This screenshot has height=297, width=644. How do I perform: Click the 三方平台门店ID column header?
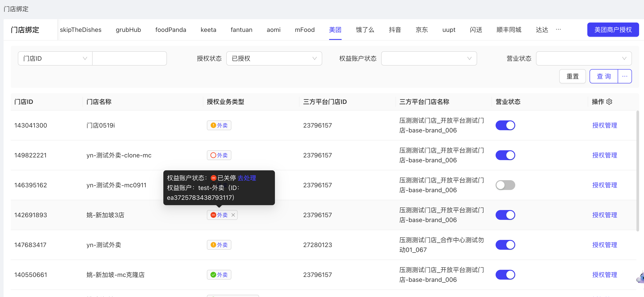coord(325,102)
